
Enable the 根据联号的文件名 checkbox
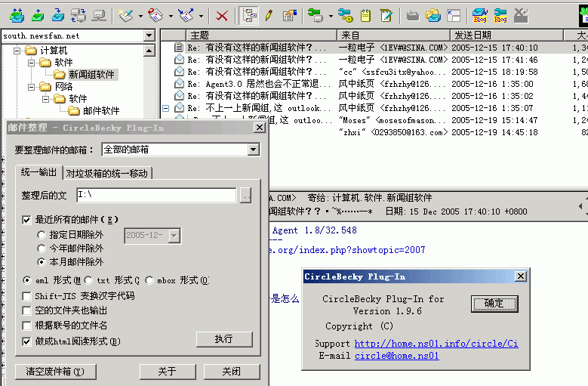26,326
